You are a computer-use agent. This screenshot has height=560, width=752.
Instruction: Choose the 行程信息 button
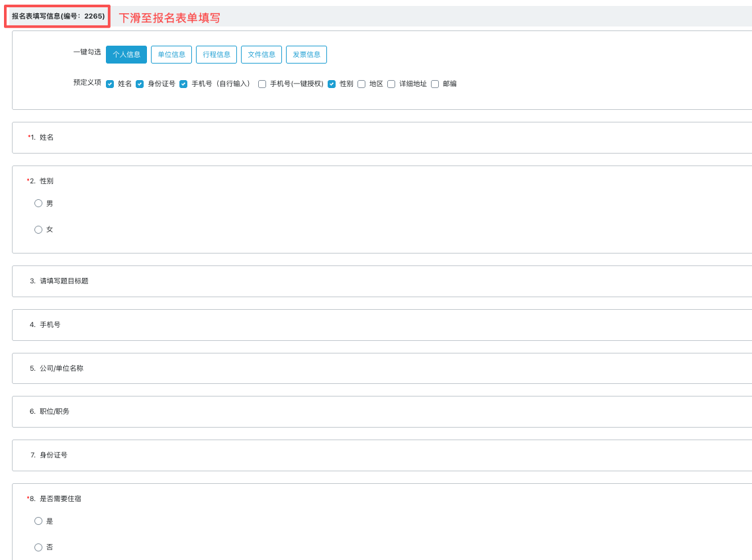click(216, 54)
